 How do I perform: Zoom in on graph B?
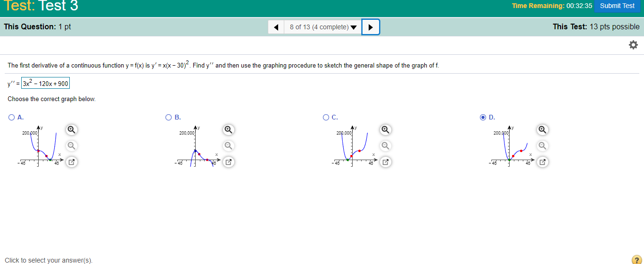(228, 129)
